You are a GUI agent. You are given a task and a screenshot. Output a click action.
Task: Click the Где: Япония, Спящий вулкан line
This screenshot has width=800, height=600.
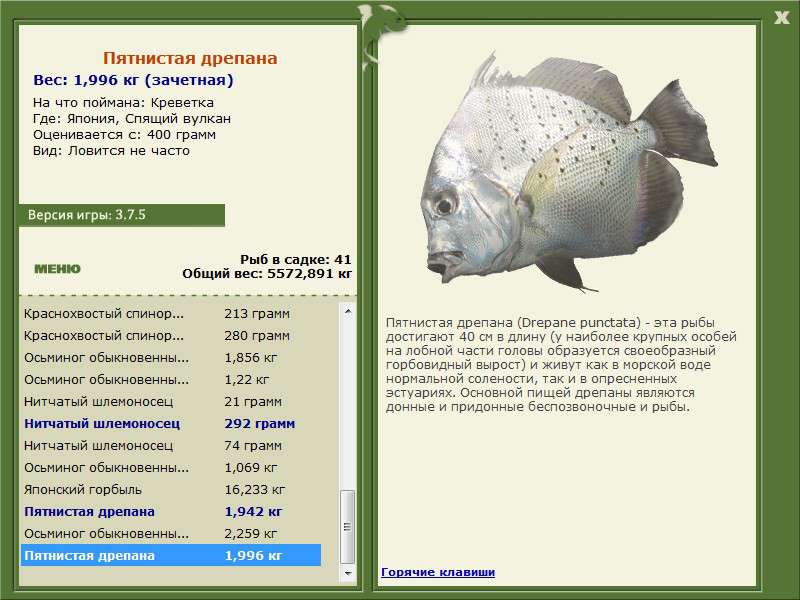132,119
